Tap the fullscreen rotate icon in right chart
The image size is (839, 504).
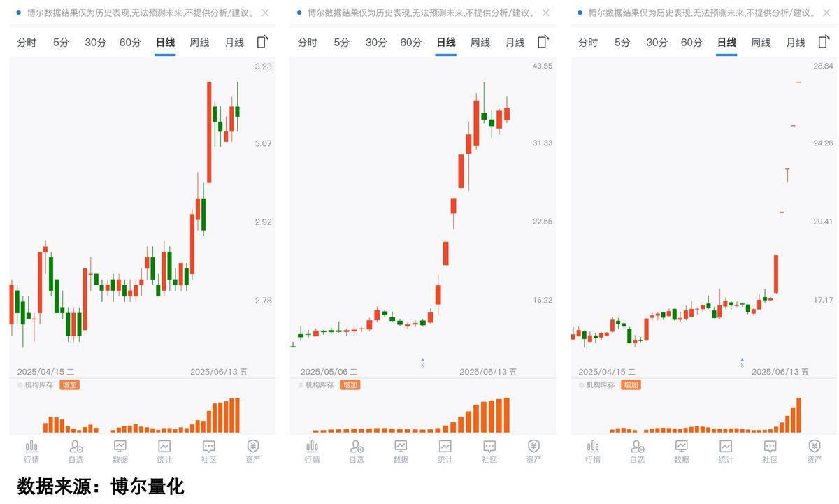[823, 41]
